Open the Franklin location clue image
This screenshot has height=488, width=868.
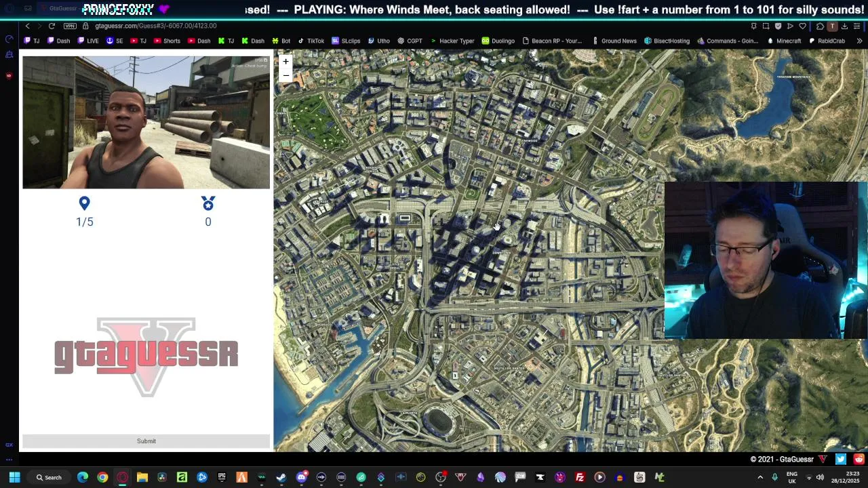click(146, 122)
